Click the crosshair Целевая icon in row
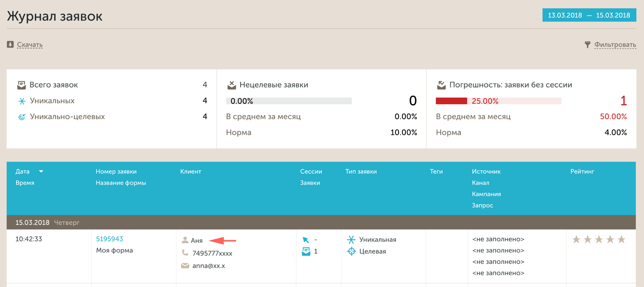 [x=351, y=252]
